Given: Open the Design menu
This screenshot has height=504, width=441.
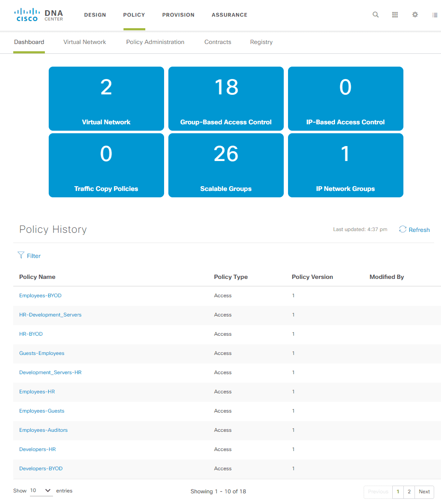Looking at the screenshot, I should (95, 15).
